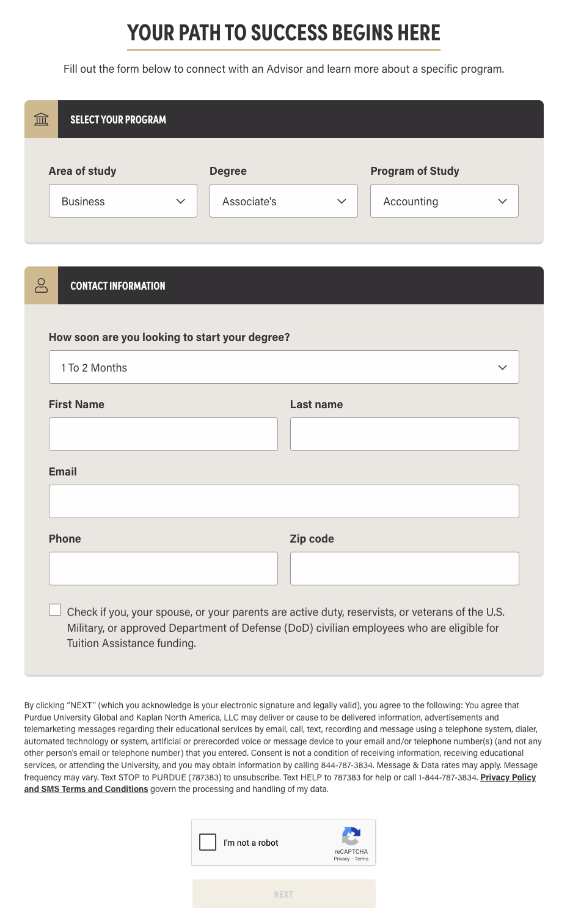Image resolution: width=581 pixels, height=924 pixels.
Task: Click the person icon beside Contact Information
Action: [40, 285]
